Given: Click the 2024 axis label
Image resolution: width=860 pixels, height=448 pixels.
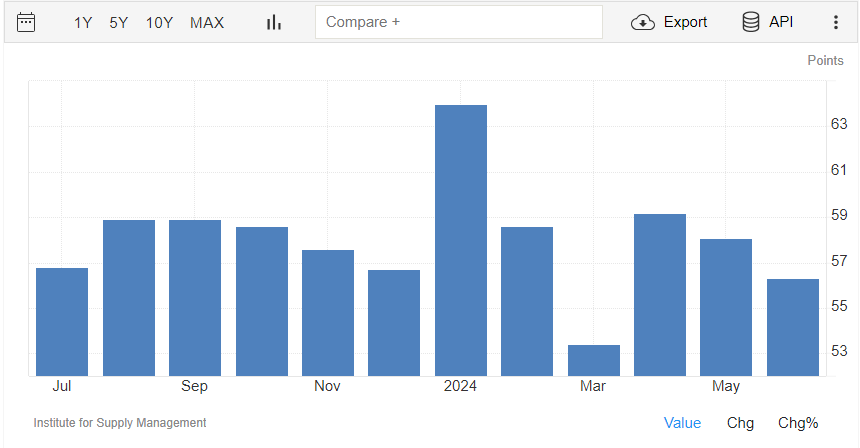Looking at the screenshot, I should click(x=460, y=386).
